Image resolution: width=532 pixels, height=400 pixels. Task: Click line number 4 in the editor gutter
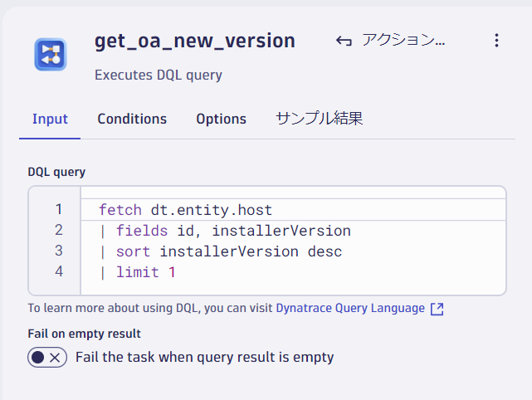[x=58, y=272]
